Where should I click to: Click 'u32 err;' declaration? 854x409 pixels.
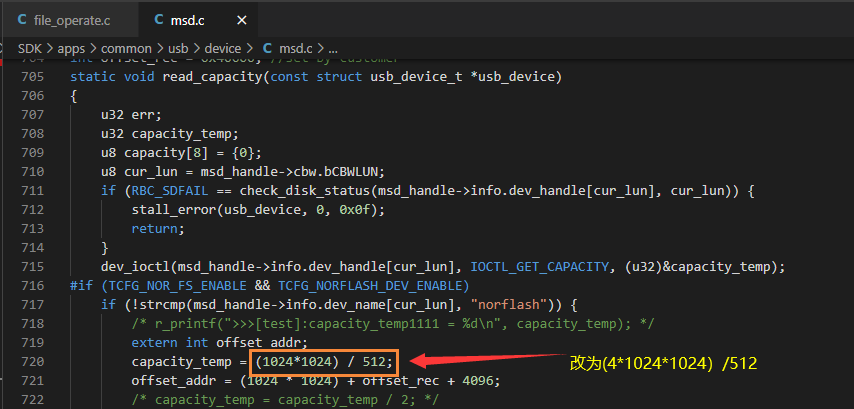click(131, 115)
